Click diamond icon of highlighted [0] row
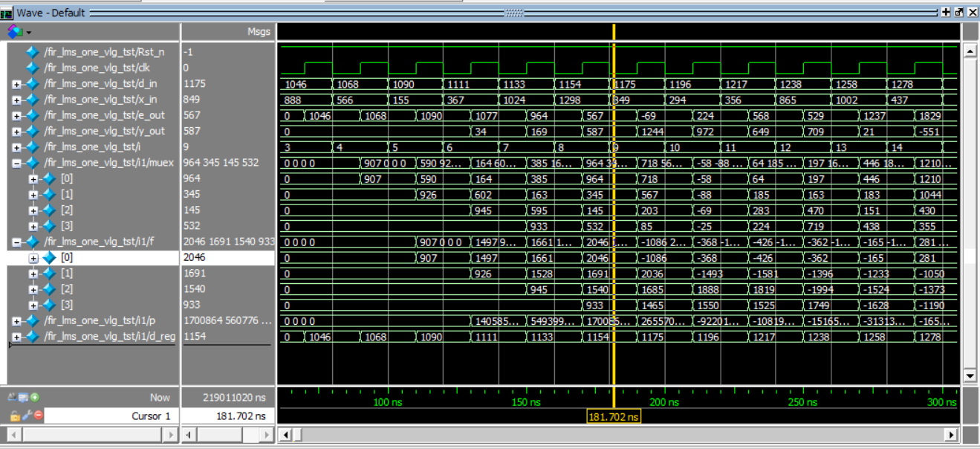 point(49,257)
